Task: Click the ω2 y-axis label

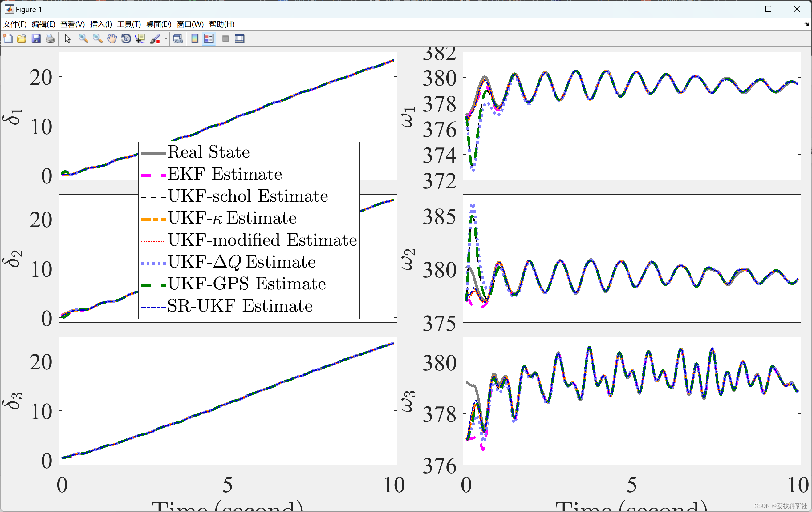Action: point(409,260)
